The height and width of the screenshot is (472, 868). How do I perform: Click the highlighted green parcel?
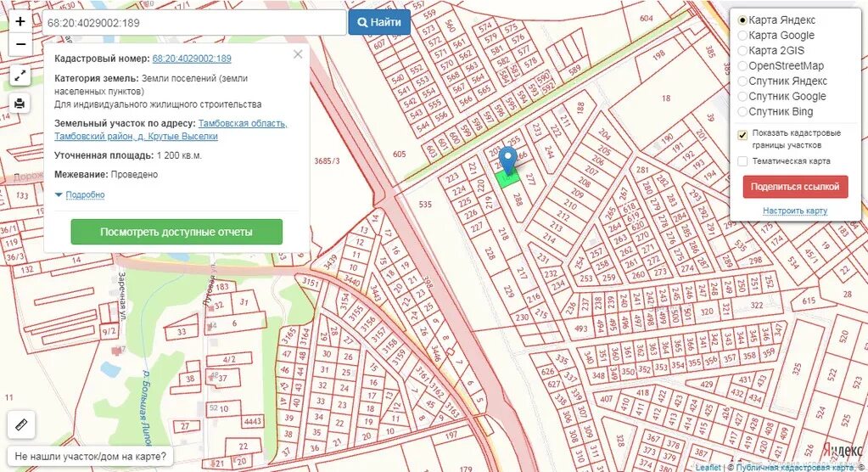(x=507, y=179)
